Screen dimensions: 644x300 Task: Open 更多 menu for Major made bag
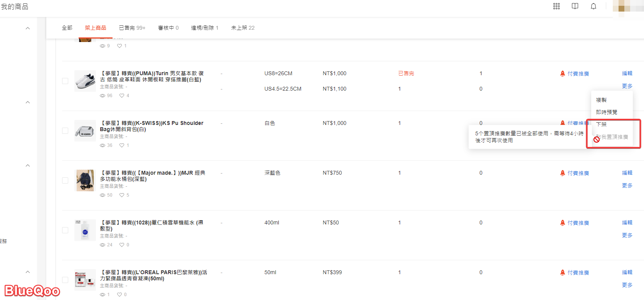point(627,185)
